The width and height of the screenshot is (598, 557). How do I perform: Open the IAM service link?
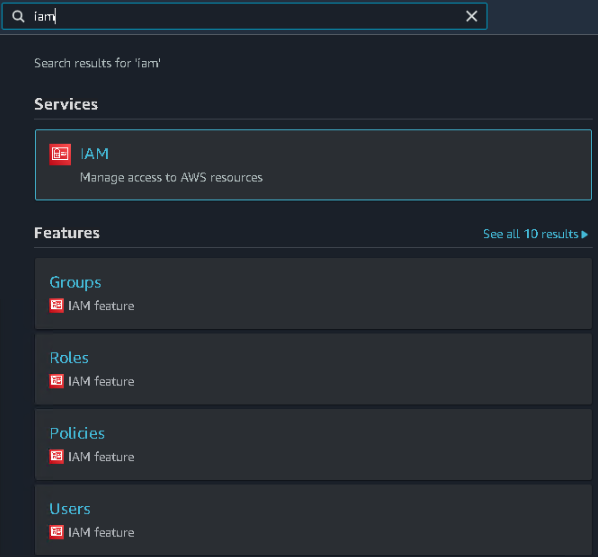[95, 154]
